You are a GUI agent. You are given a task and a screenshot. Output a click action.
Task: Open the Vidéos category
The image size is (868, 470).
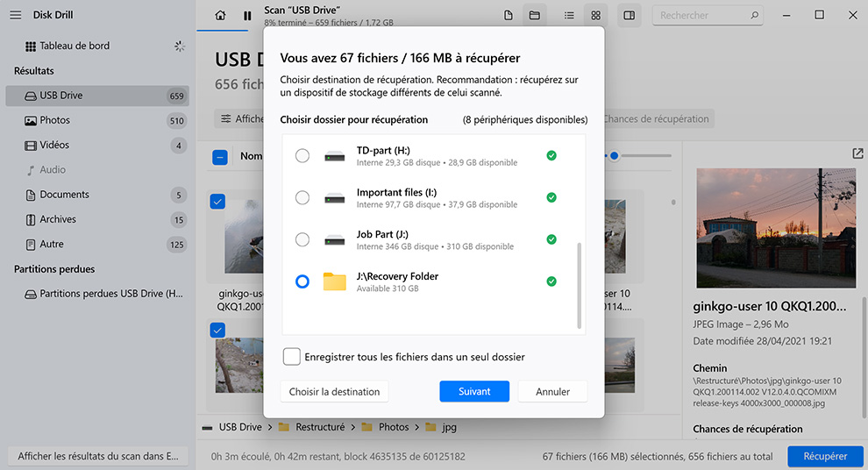[97, 145]
